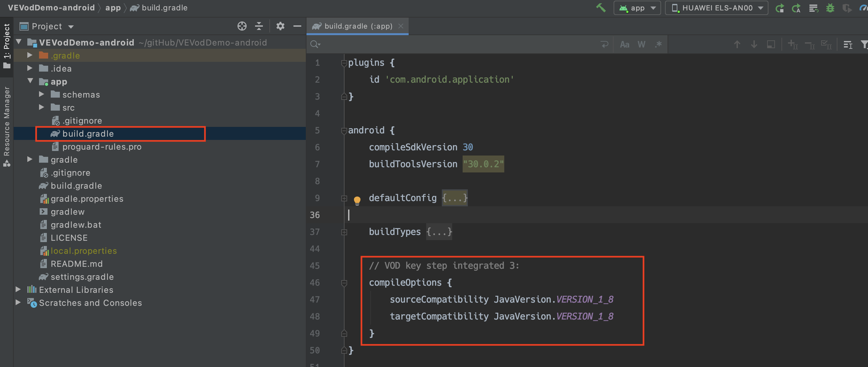Click the Apply Changes and Restart icon
Screen dimensions: 868x367
(780, 8)
